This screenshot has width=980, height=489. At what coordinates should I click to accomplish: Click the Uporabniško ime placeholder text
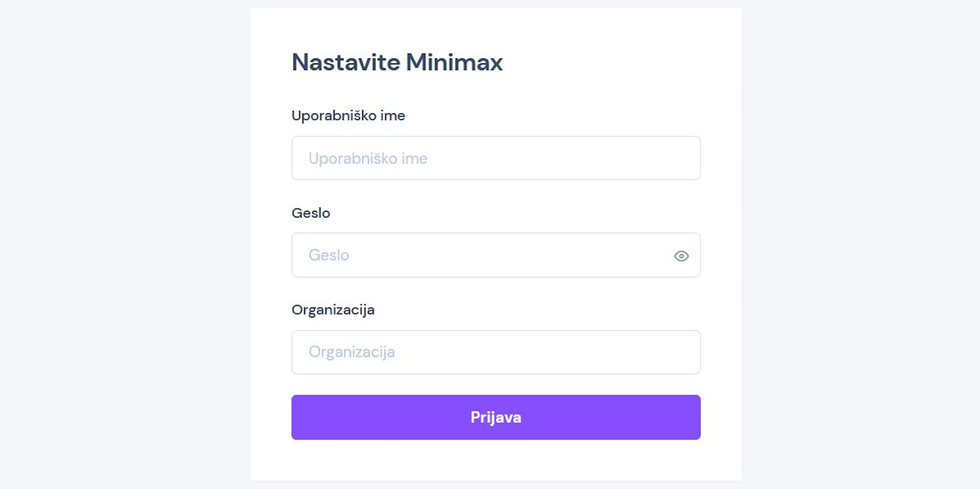pyautogui.click(x=368, y=158)
